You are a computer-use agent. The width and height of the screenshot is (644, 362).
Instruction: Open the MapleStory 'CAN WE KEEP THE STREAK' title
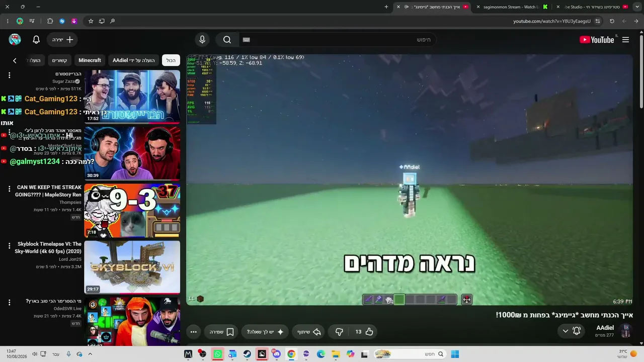pyautogui.click(x=48, y=191)
